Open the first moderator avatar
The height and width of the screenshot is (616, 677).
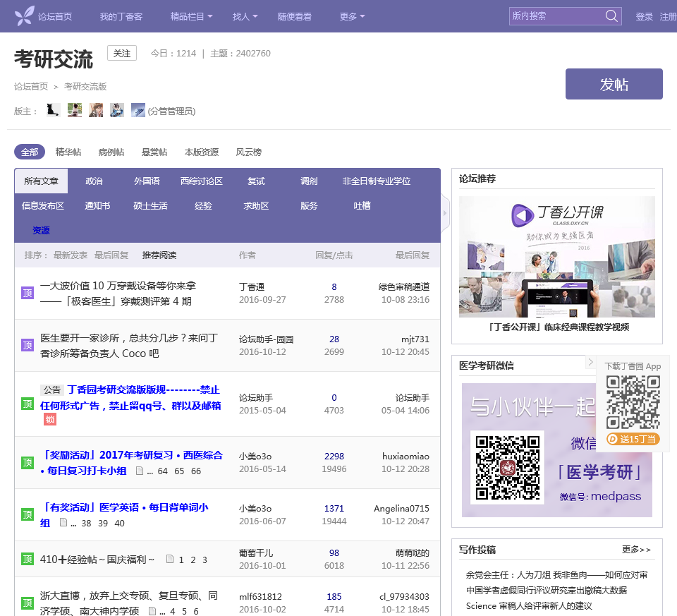tap(53, 110)
